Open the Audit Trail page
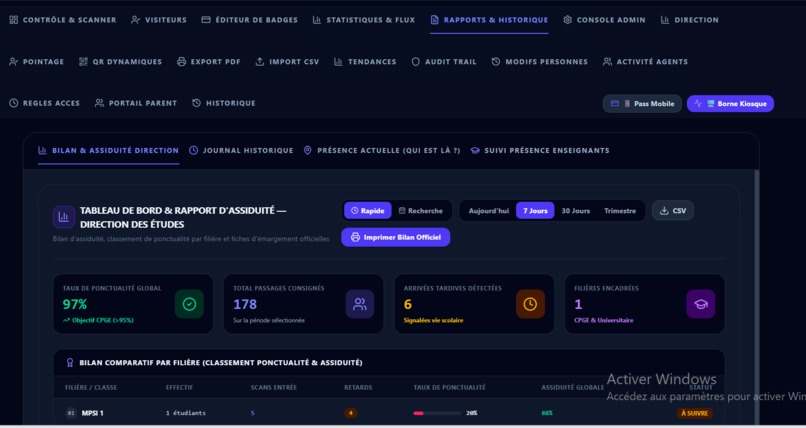 [x=444, y=62]
